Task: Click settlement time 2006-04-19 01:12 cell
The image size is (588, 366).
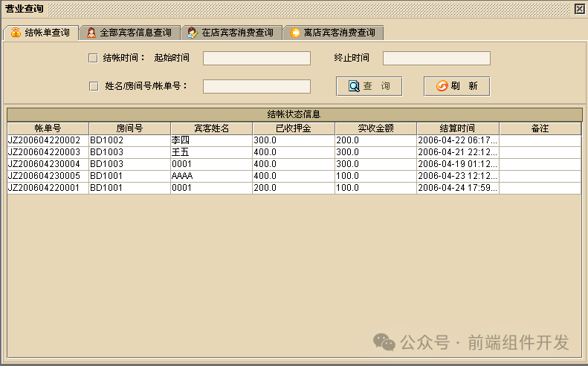Action: (x=458, y=164)
